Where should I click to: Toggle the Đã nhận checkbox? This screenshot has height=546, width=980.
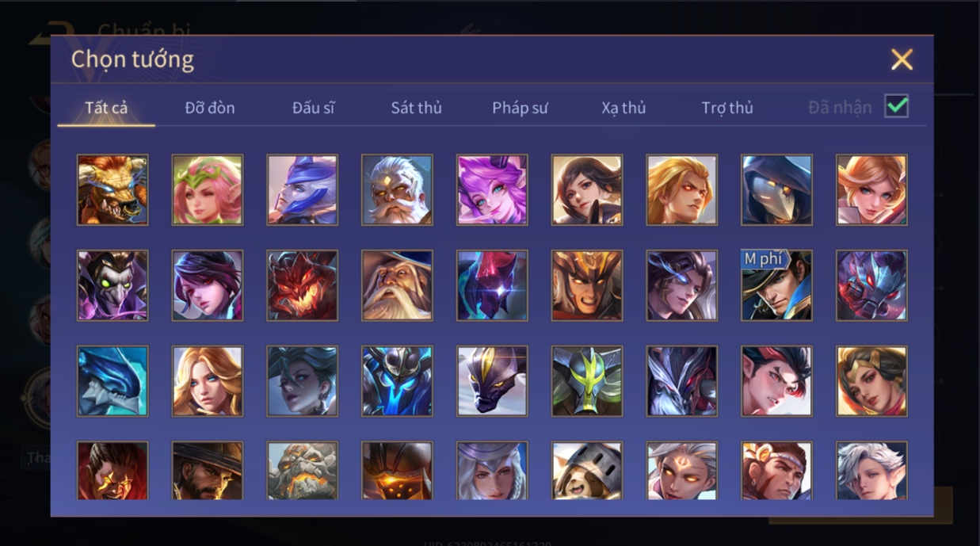pos(896,106)
